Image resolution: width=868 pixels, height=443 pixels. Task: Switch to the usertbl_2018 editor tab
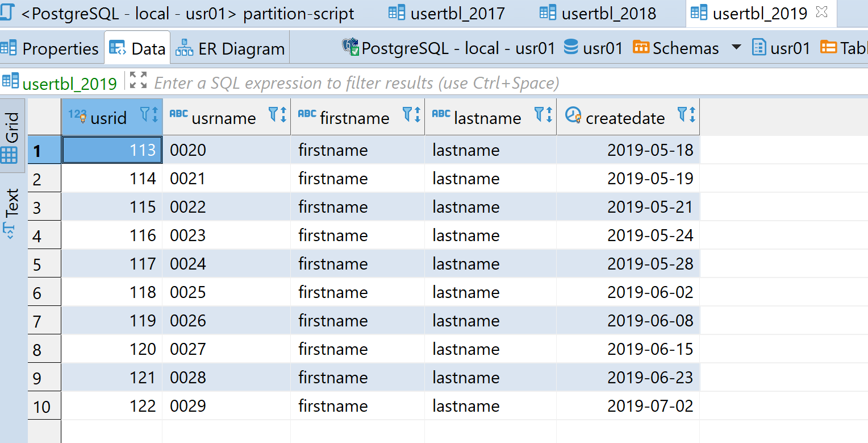(598, 13)
